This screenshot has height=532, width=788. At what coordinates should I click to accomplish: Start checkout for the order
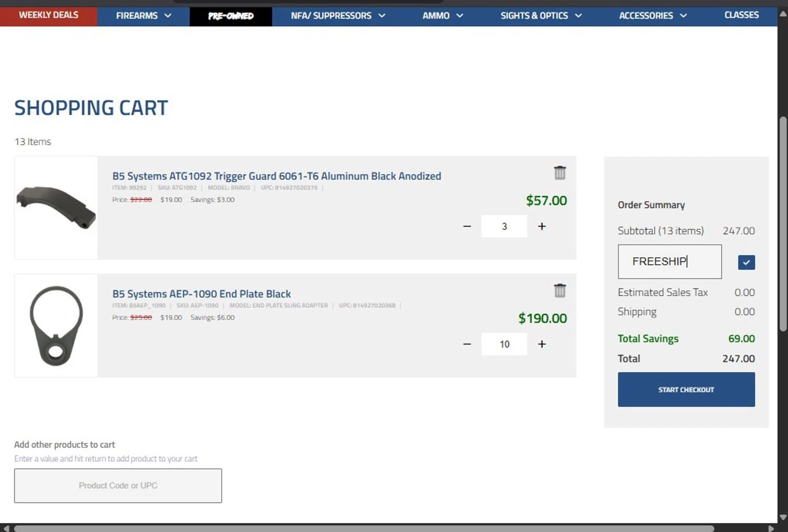pyautogui.click(x=686, y=390)
